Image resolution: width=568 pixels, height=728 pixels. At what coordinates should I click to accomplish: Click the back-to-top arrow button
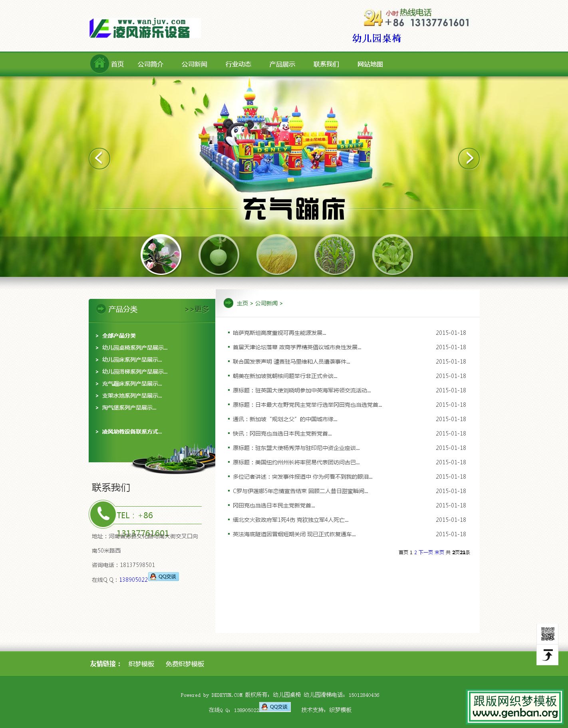point(547,655)
